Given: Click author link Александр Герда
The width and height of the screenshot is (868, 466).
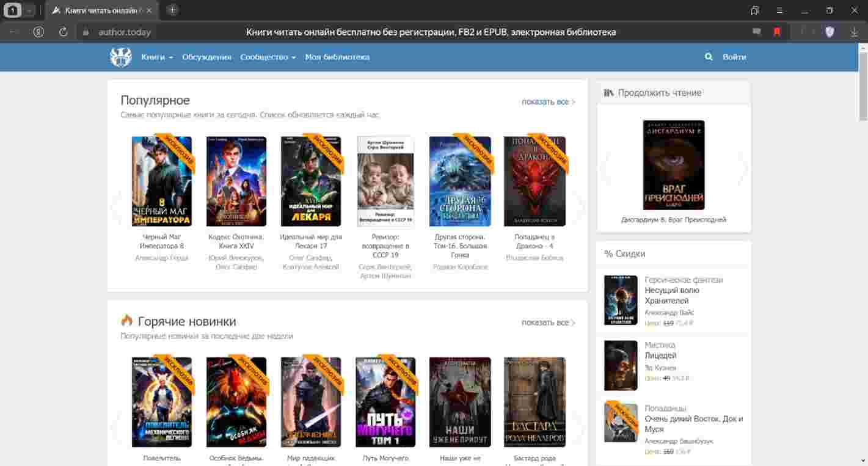Looking at the screenshot, I should click(162, 258).
